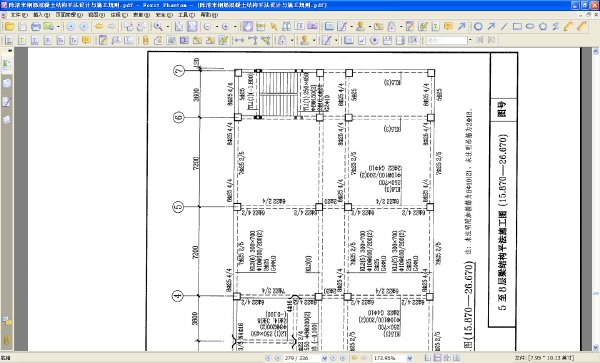Pick the Pencil drawing tool

coord(569,26)
